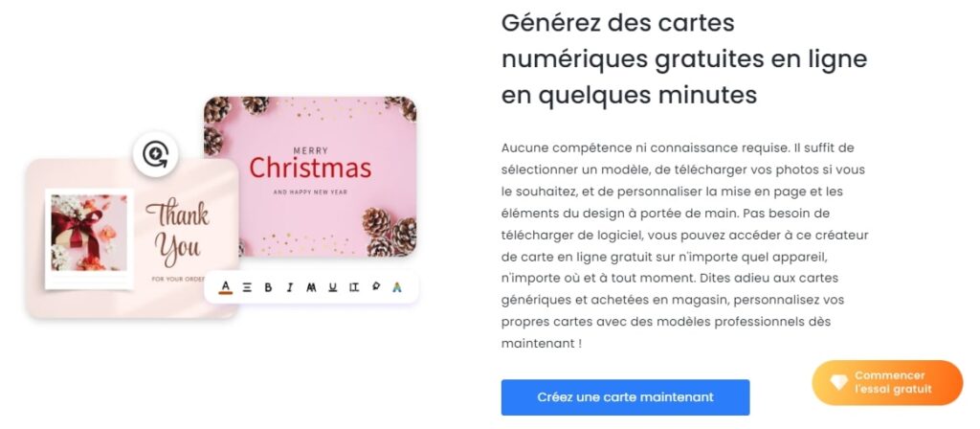The image size is (980, 429).
Task: Toggle the bold B icon
Action: 268,287
